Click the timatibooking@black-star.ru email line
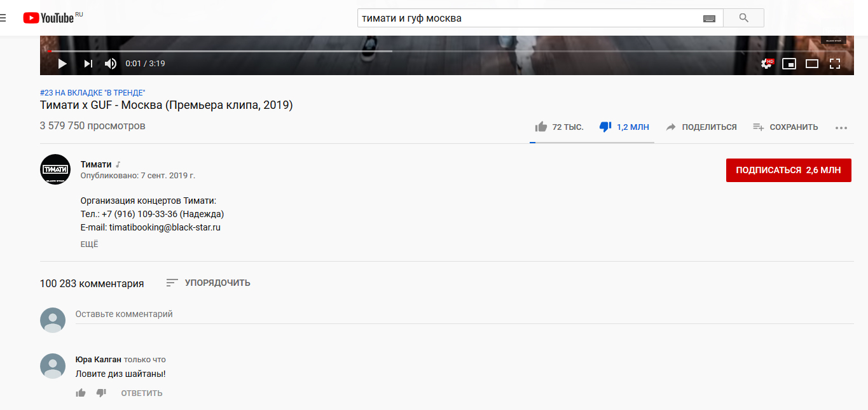Image resolution: width=868 pixels, height=410 pixels. 151,227
